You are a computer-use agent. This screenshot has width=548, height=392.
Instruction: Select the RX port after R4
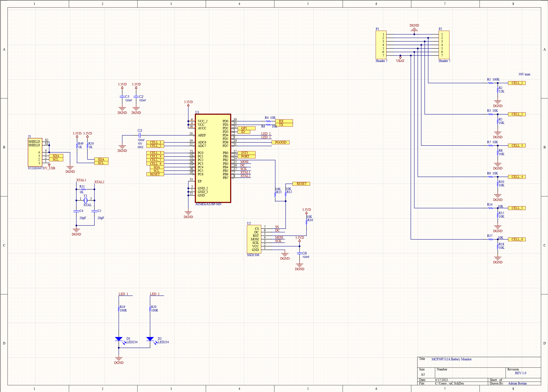[x=284, y=121]
